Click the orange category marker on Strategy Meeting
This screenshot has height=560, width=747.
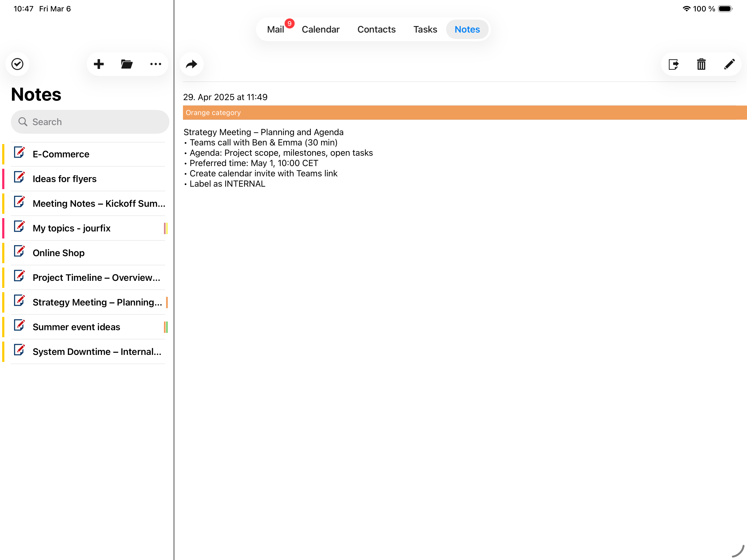pyautogui.click(x=167, y=302)
